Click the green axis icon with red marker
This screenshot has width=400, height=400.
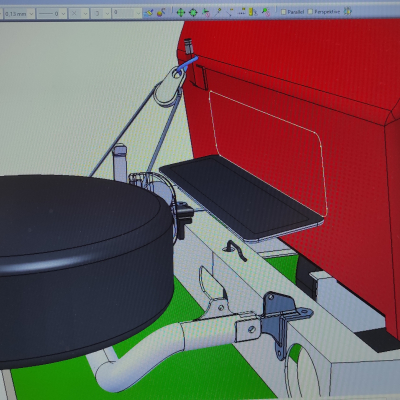(206, 13)
